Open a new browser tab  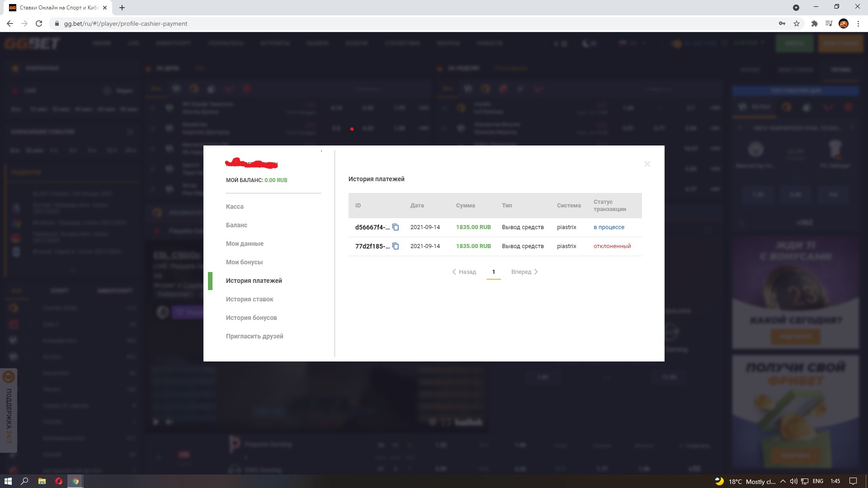tap(122, 8)
